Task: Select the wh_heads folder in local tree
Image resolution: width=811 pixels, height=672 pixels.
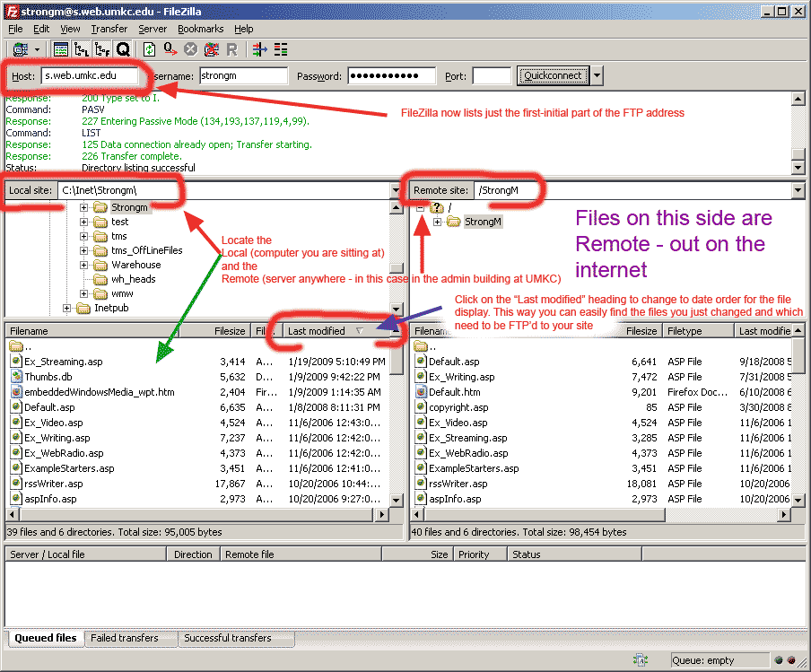Action: 133,279
